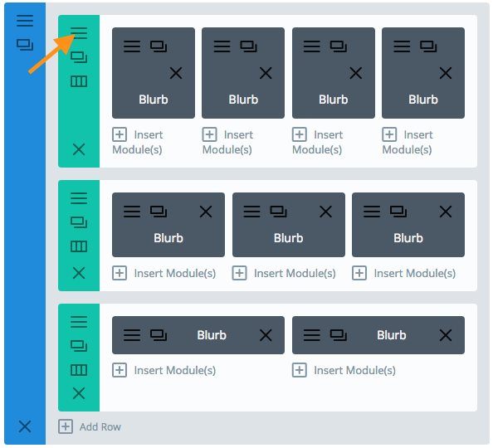Clone the blue section
Screen dimensions: 493x448
[x=25, y=45]
